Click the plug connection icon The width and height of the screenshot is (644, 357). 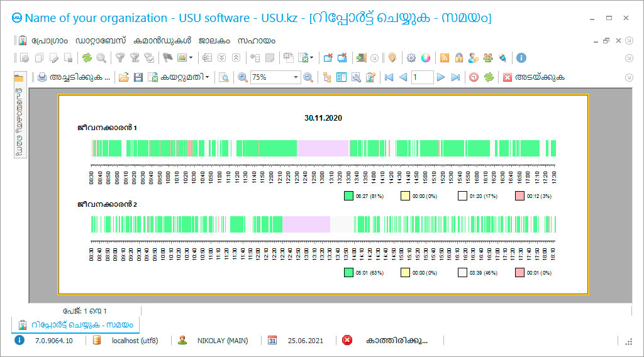[502, 58]
